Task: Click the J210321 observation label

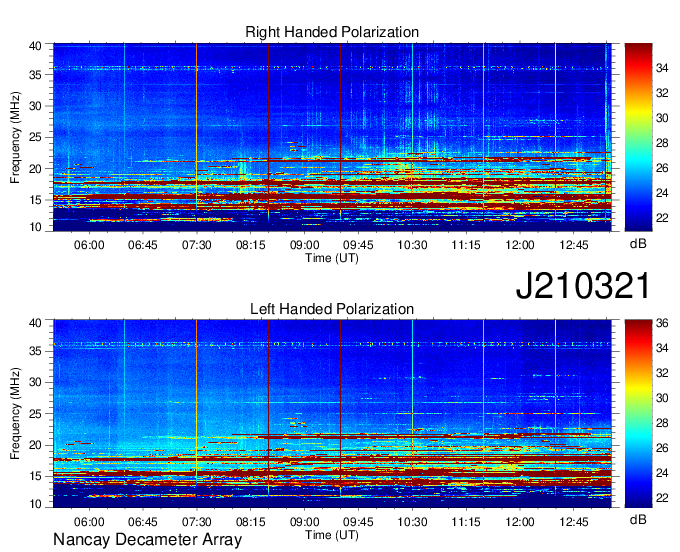Action: click(x=583, y=286)
